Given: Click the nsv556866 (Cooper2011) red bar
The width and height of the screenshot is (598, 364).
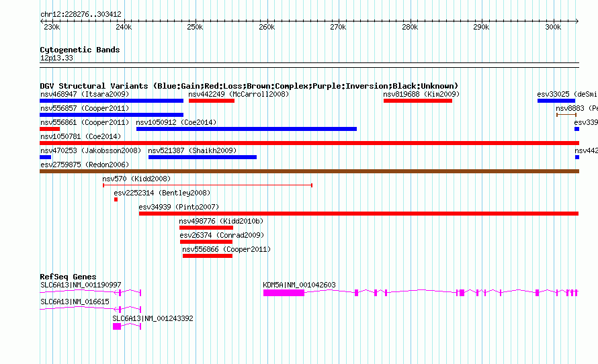Looking at the screenshot, I should click(x=208, y=256).
